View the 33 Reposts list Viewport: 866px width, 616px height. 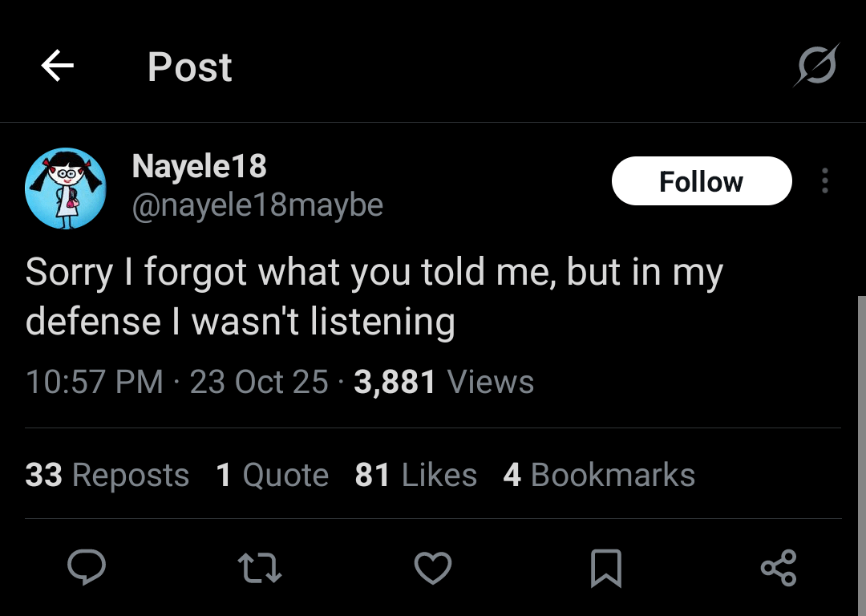tap(107, 475)
